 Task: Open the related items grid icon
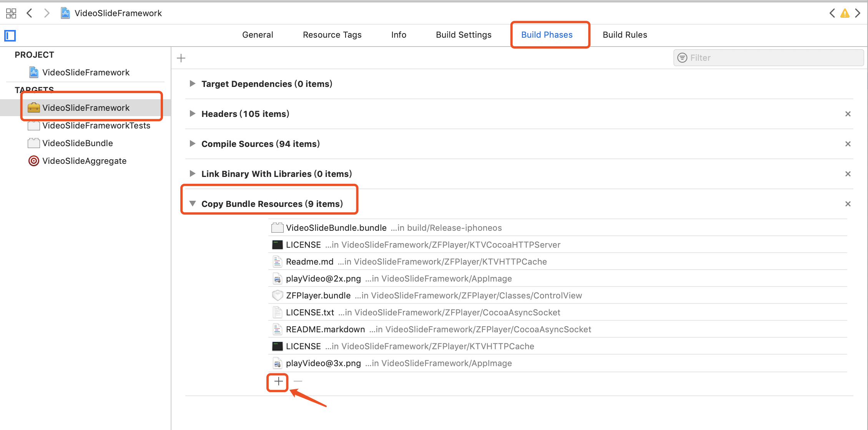click(11, 13)
